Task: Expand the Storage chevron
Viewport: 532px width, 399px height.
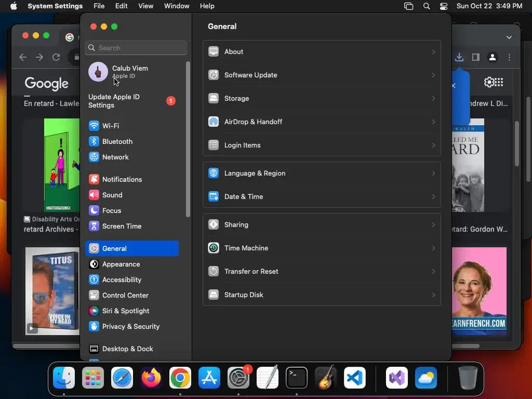Action: tap(433, 98)
